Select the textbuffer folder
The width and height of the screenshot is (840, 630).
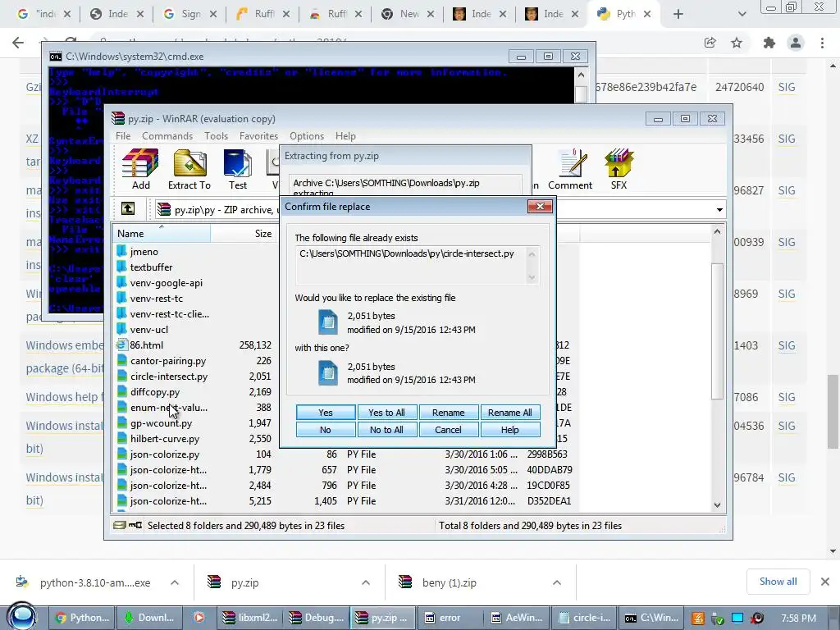(151, 267)
